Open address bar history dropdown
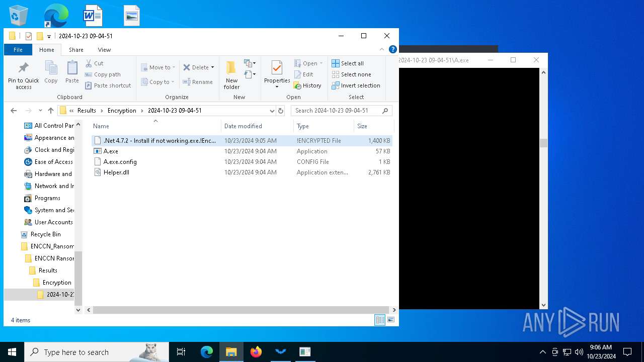 tap(272, 111)
